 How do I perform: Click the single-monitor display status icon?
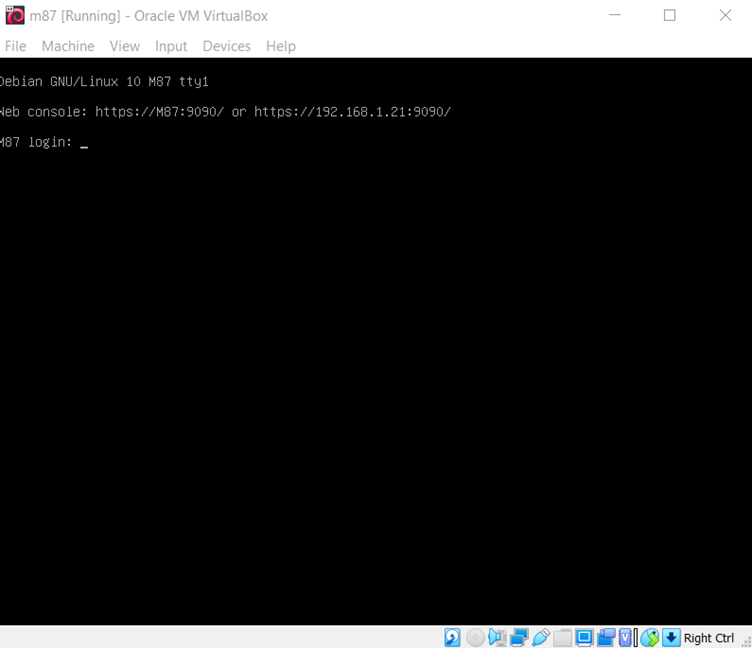tap(585, 637)
